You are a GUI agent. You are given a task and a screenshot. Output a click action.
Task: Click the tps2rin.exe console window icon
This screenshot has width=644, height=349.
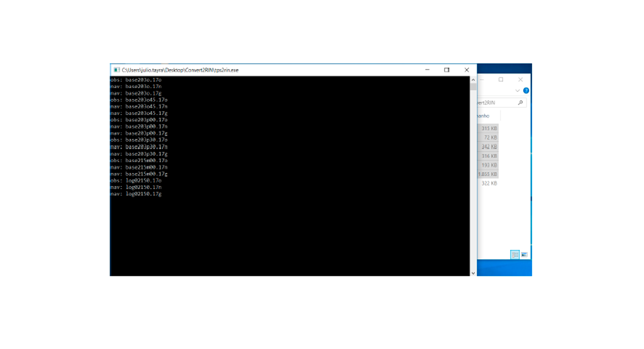coord(116,70)
